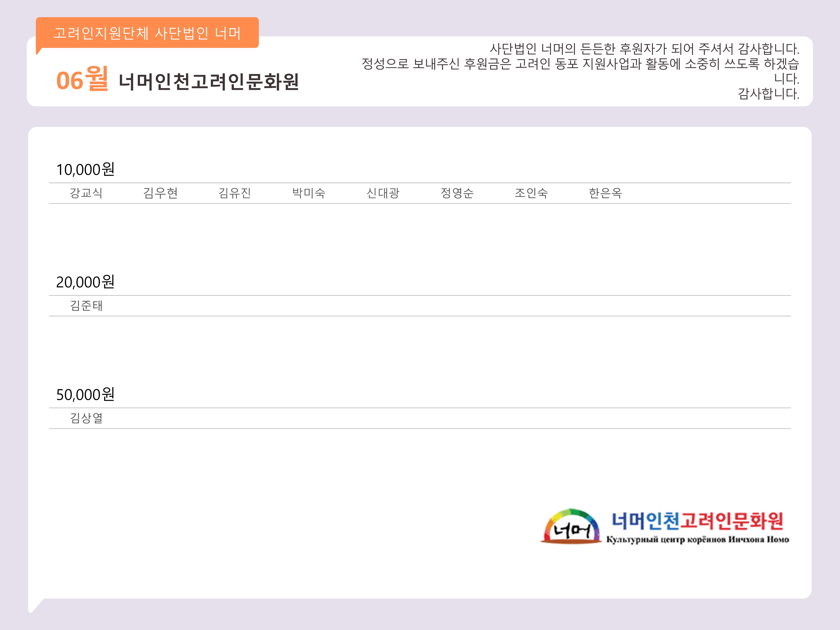The height and width of the screenshot is (630, 840).
Task: Select the 20,000원 section heading
Action: point(85,282)
